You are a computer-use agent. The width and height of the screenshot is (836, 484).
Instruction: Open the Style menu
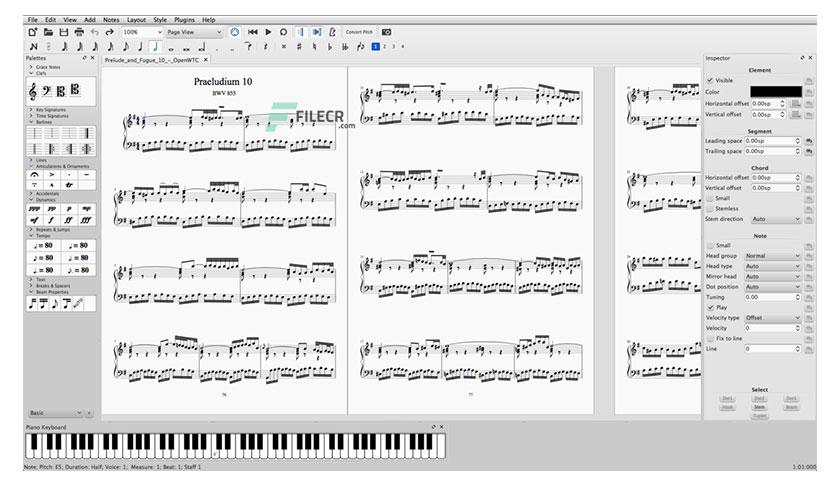[160, 20]
